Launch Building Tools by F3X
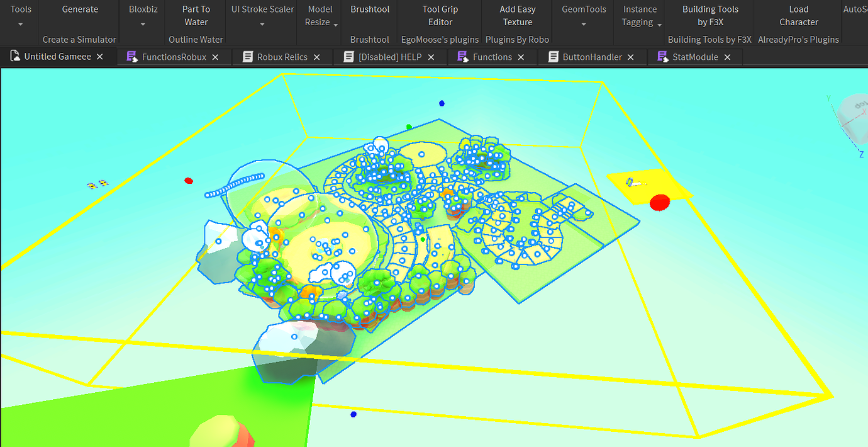The image size is (868, 447). point(710,16)
